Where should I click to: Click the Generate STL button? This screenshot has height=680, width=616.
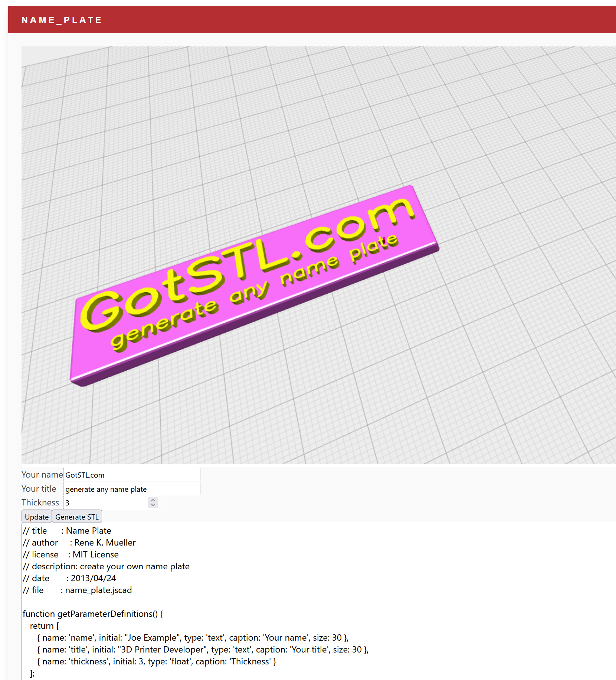pyautogui.click(x=77, y=517)
